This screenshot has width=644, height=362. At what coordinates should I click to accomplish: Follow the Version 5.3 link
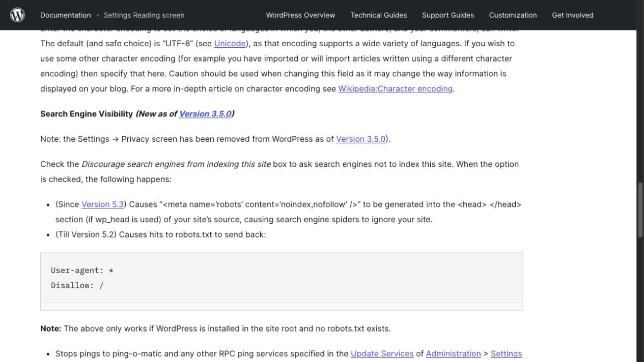pyautogui.click(x=103, y=204)
